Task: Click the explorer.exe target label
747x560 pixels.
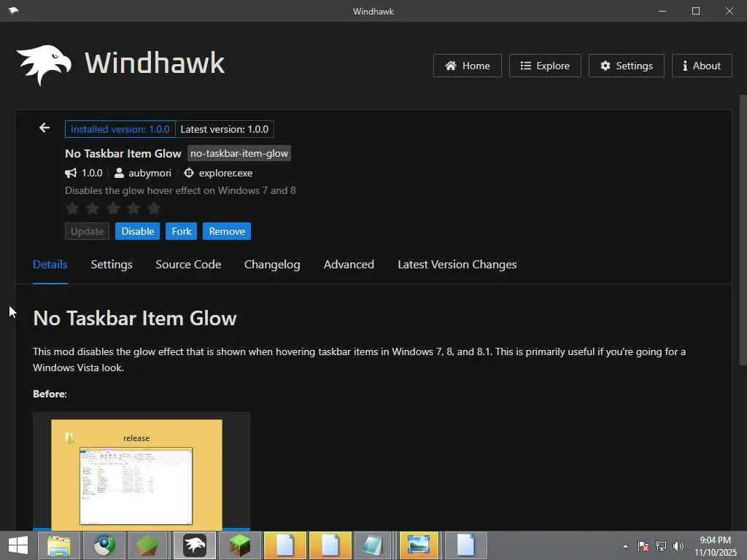Action: point(226,174)
